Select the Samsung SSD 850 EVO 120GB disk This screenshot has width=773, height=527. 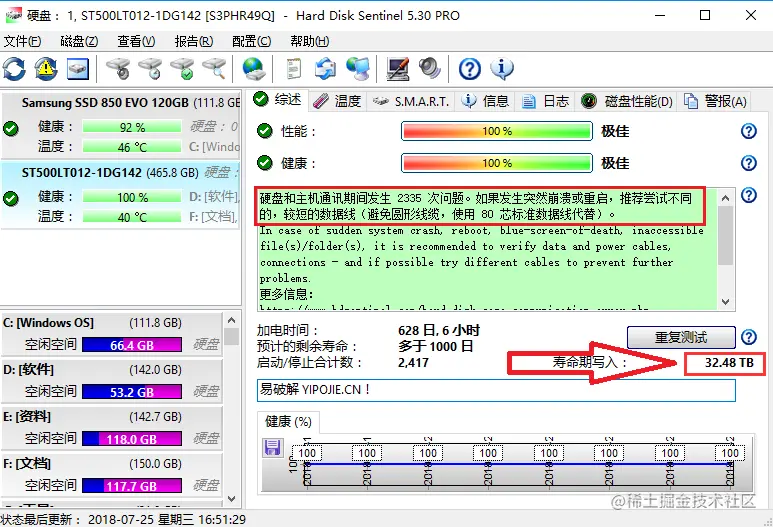click(x=121, y=124)
